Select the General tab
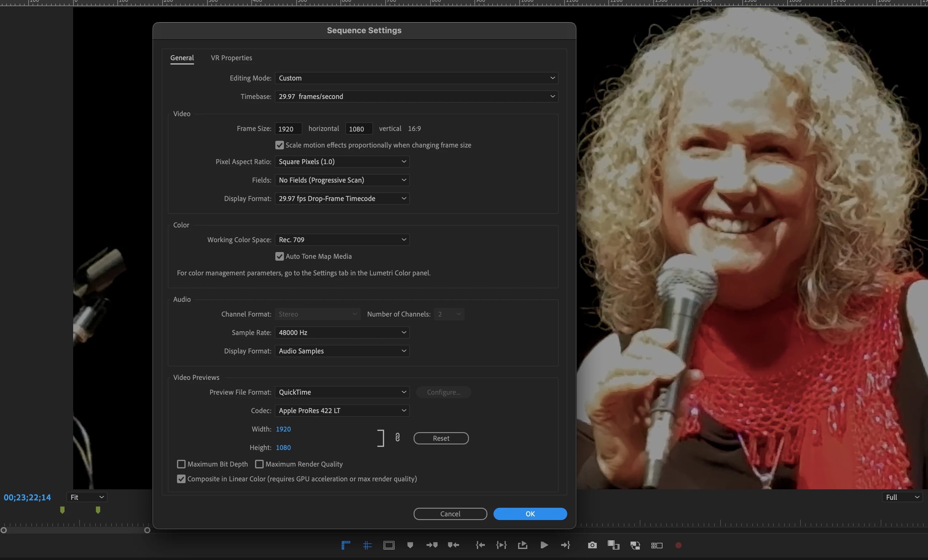This screenshot has height=560, width=928. (182, 57)
